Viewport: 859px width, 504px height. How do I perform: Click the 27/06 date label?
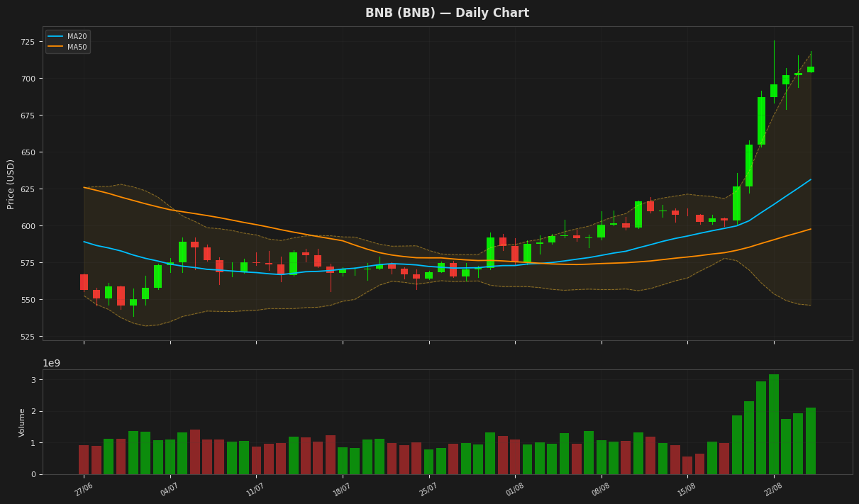pos(84,489)
